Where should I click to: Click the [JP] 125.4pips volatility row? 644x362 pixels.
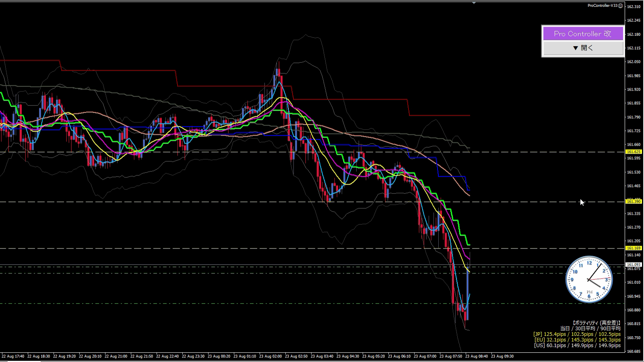click(577, 334)
